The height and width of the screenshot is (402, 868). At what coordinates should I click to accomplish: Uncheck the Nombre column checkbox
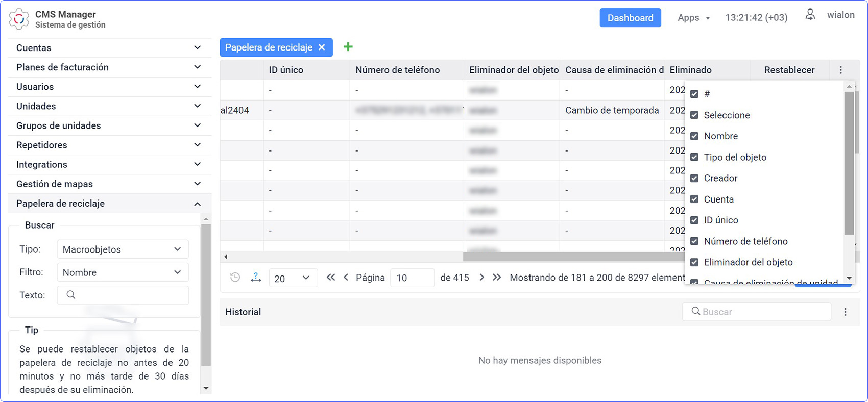pos(694,136)
